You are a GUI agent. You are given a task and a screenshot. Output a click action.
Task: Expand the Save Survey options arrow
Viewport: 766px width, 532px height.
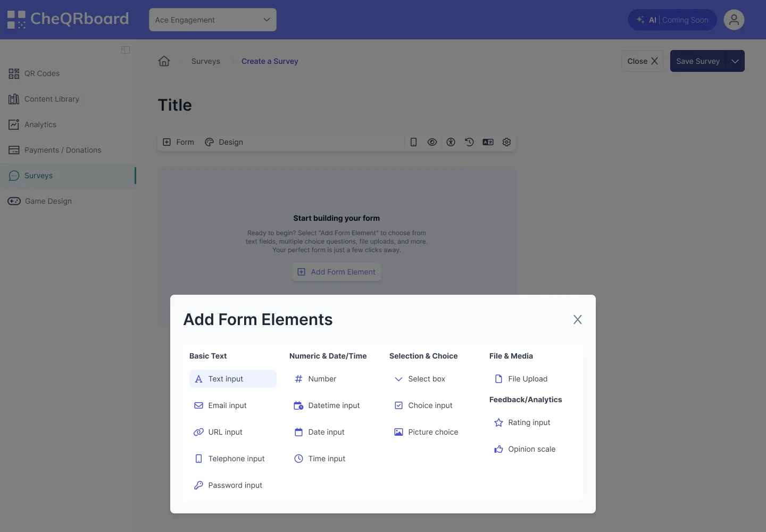(x=735, y=61)
